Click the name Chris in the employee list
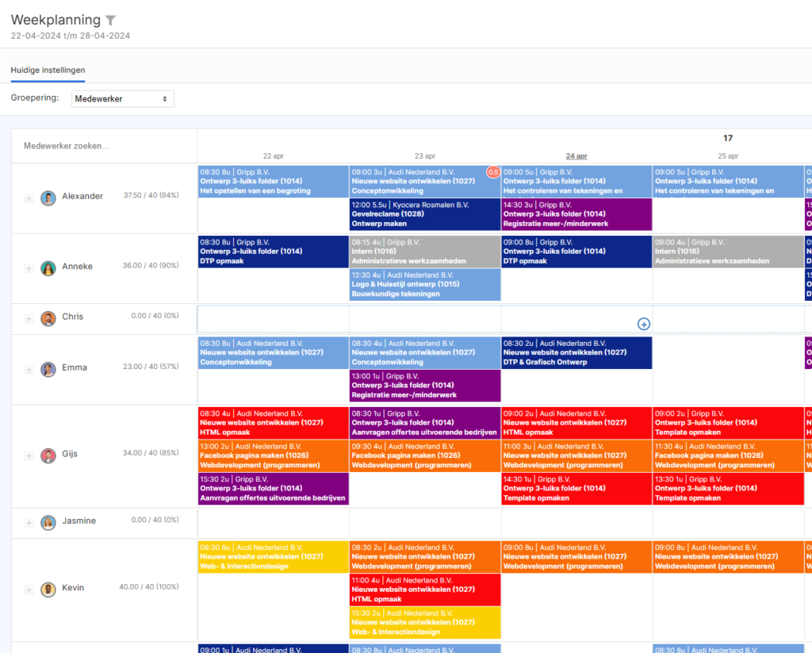Image resolution: width=812 pixels, height=653 pixels. tap(72, 317)
